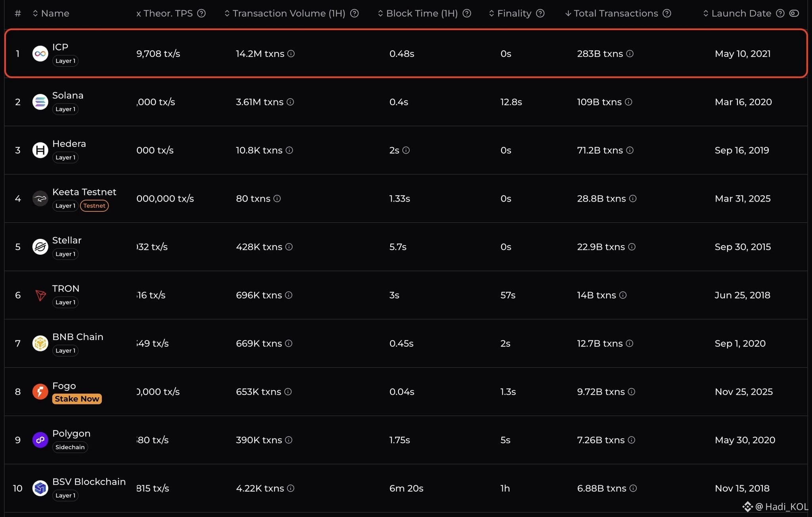Show help for Finality column
Screen dimensions: 812x517
[540, 13]
